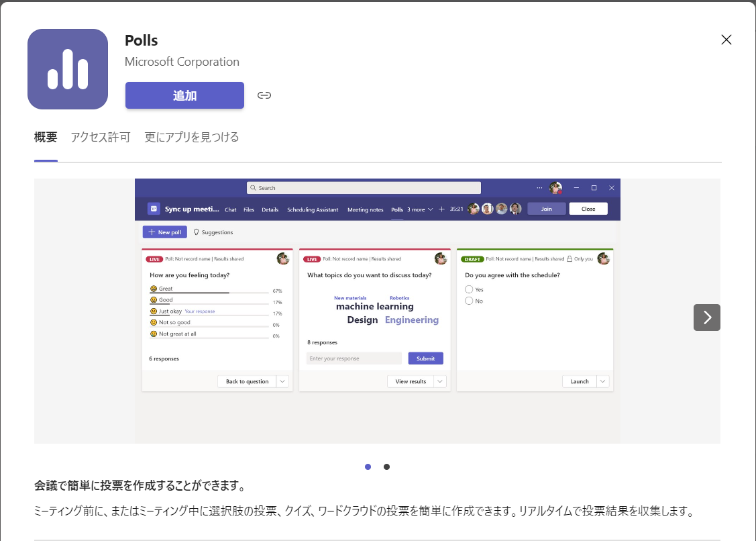
Task: Click the Polls app icon
Action: tap(68, 69)
